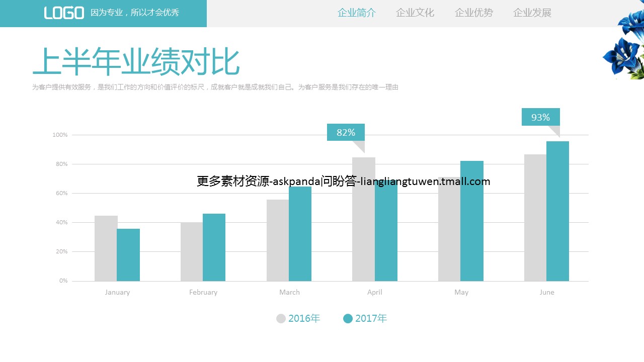Select the April axis label

point(374,292)
